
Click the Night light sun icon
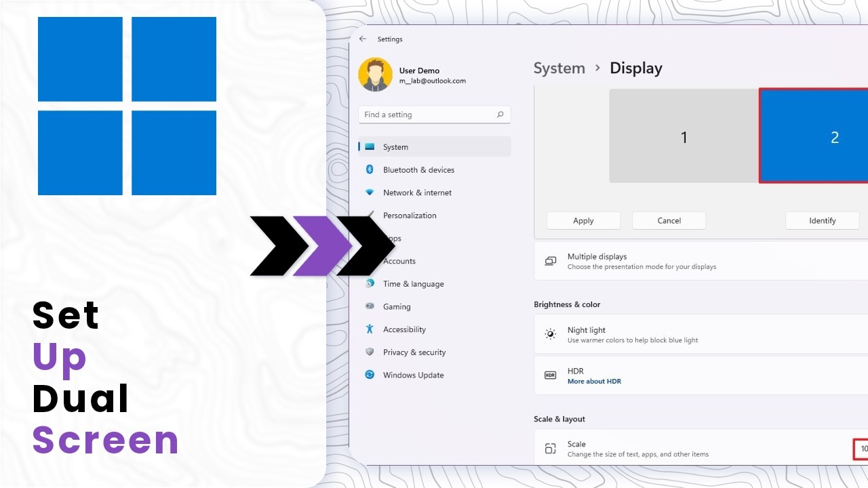[551, 334]
